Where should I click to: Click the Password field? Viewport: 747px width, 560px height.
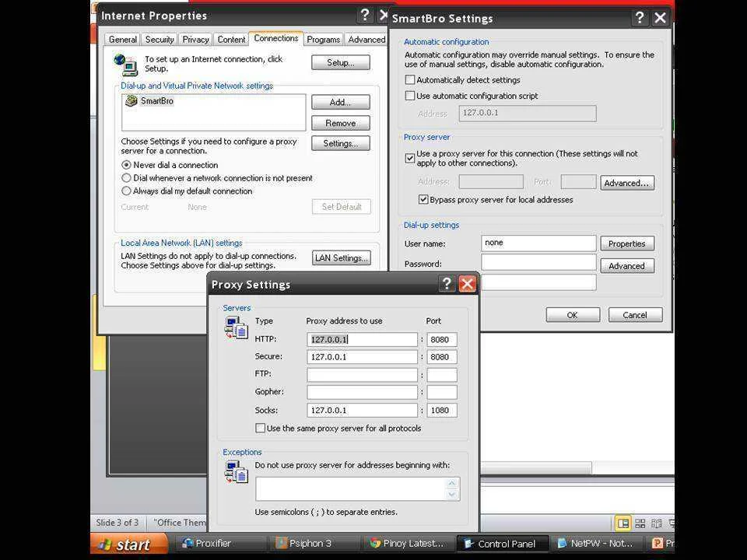[538, 262]
